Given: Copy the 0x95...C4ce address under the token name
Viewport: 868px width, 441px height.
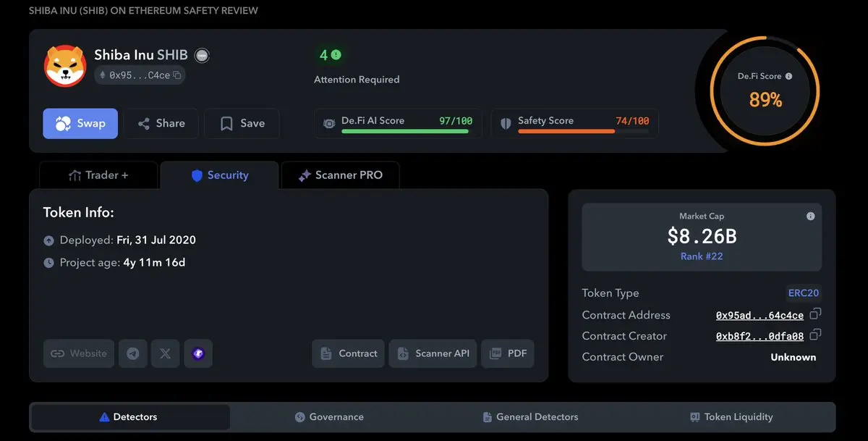Looking at the screenshot, I should 177,75.
